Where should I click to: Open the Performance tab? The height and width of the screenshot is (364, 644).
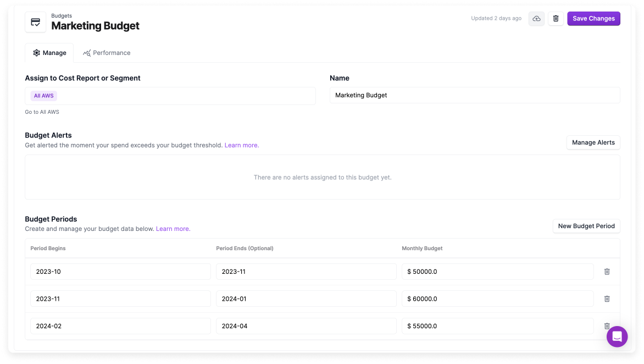coord(107,53)
